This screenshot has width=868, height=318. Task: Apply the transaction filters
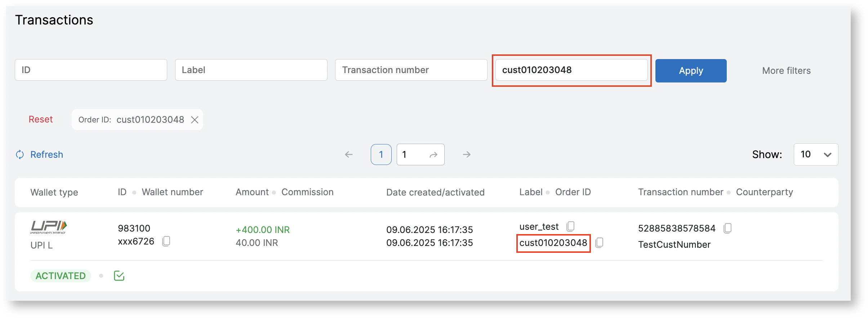[691, 71]
